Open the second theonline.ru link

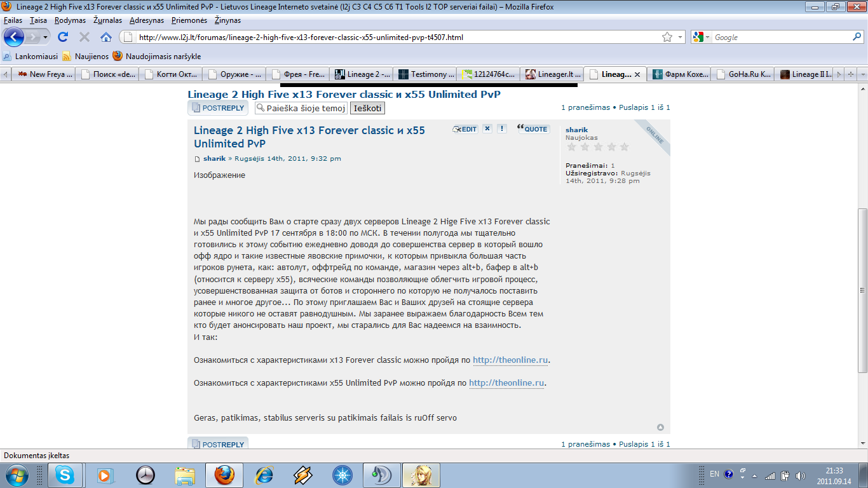click(506, 383)
